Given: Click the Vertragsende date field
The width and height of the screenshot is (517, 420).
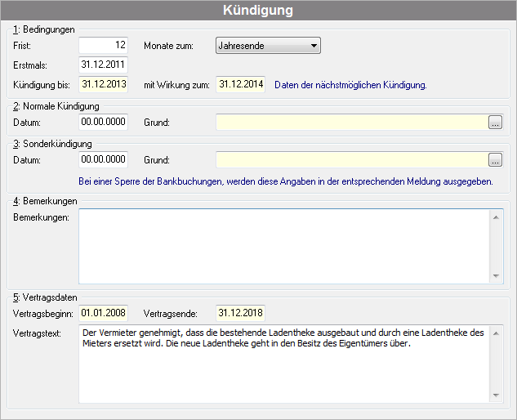Looking at the screenshot, I should [241, 313].
